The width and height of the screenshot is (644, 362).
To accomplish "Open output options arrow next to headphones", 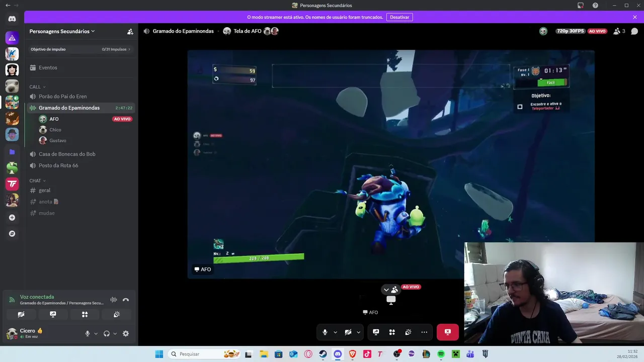I will tap(115, 333).
